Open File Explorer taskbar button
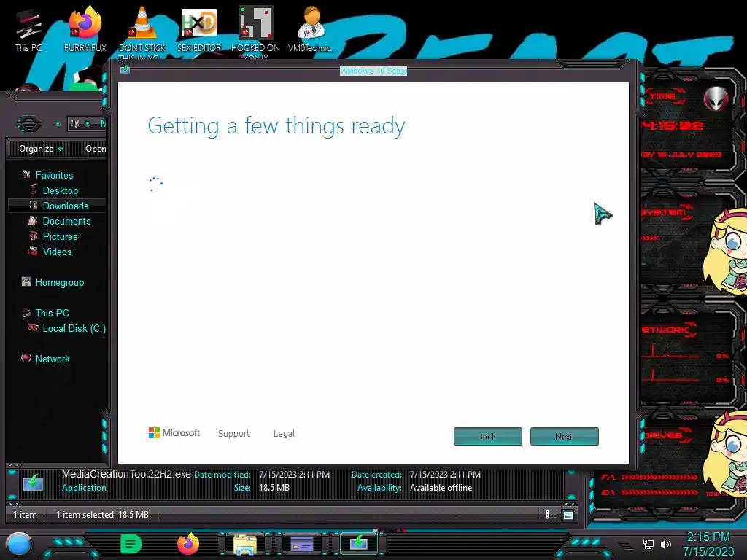 [245, 544]
